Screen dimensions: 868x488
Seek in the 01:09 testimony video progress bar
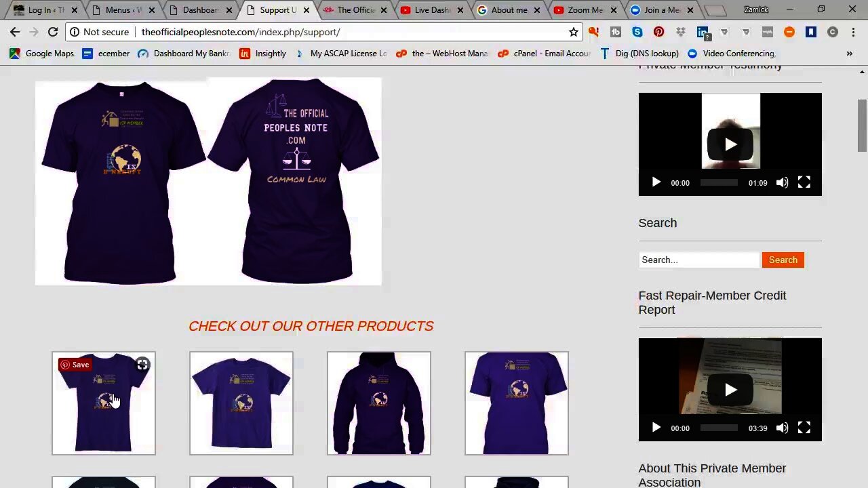tap(719, 182)
